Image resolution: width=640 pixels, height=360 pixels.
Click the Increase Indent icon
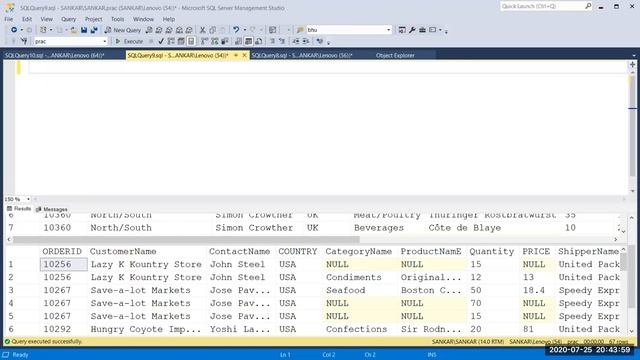click(306, 41)
